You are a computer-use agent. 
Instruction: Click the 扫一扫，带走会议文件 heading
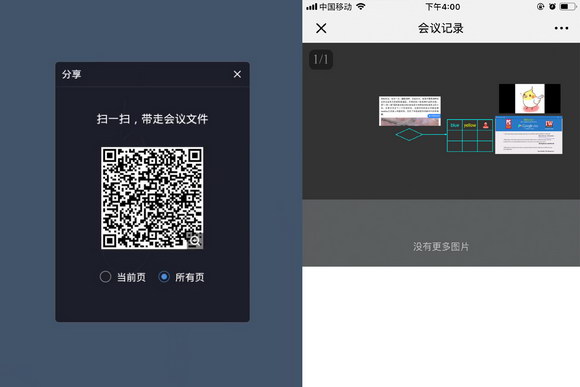152,119
